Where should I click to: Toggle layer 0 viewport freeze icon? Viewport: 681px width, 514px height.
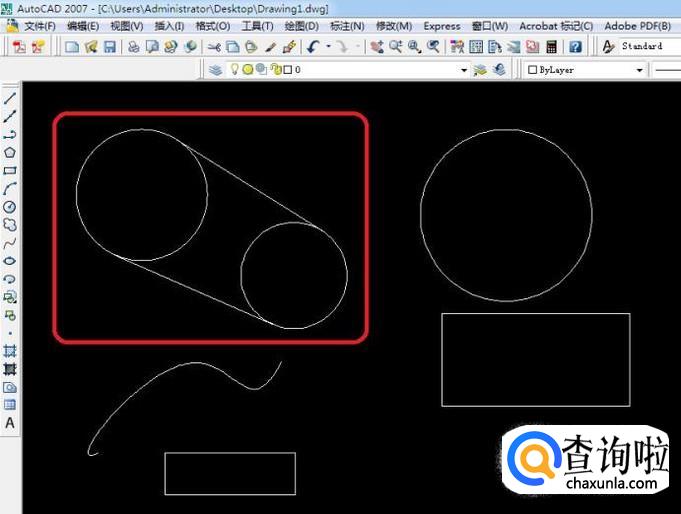(261, 69)
